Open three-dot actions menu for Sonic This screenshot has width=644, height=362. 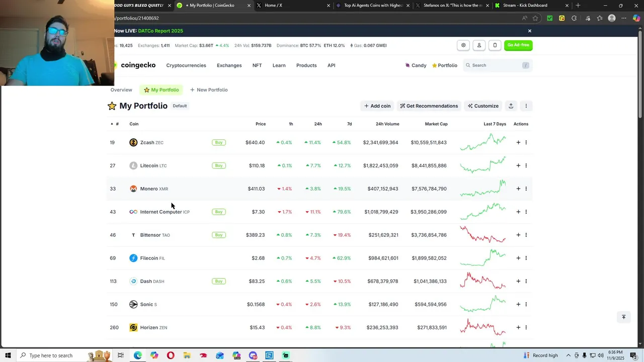click(x=526, y=304)
